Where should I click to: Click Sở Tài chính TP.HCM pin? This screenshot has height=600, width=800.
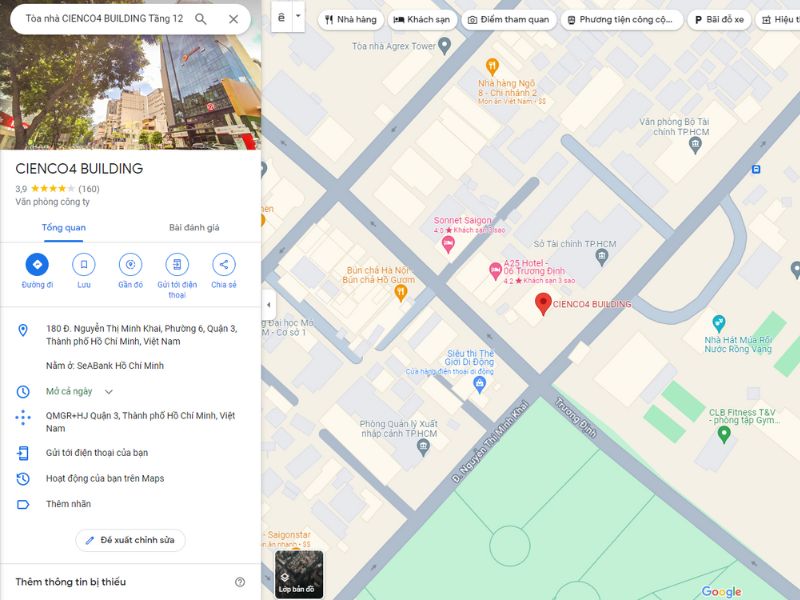click(602, 257)
